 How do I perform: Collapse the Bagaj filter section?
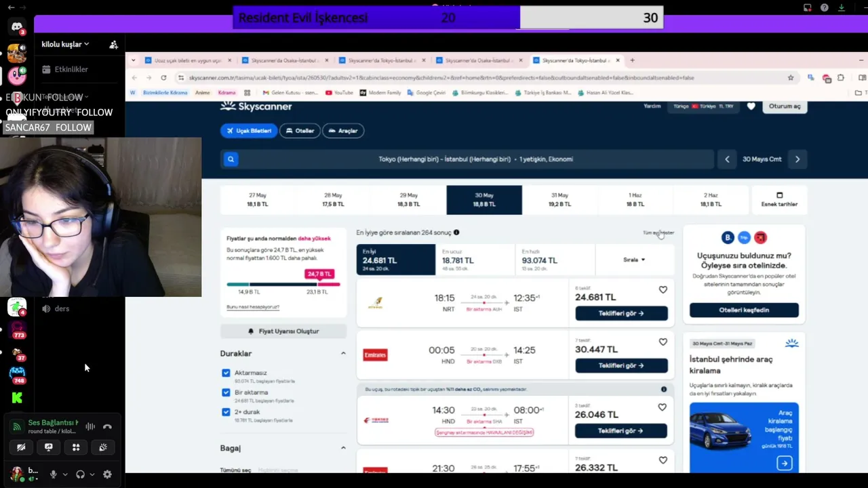coord(343,448)
